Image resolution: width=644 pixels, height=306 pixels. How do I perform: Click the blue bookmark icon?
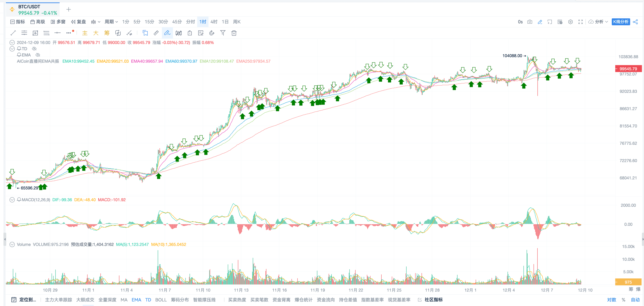[145, 33]
